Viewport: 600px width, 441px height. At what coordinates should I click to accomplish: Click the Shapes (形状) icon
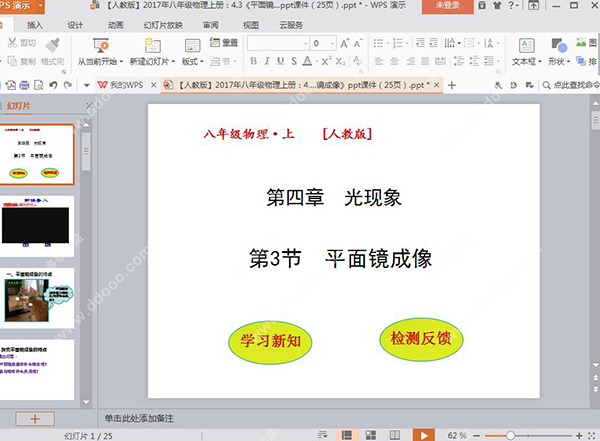click(559, 46)
